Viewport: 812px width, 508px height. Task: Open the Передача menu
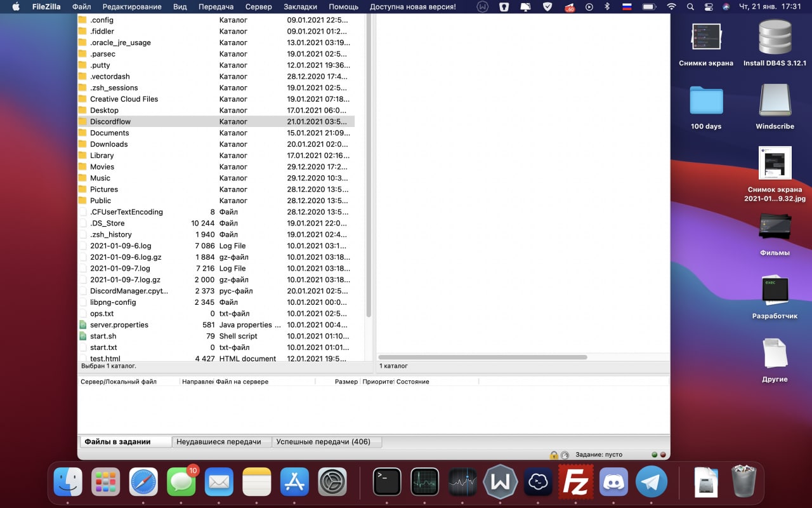[x=216, y=7]
